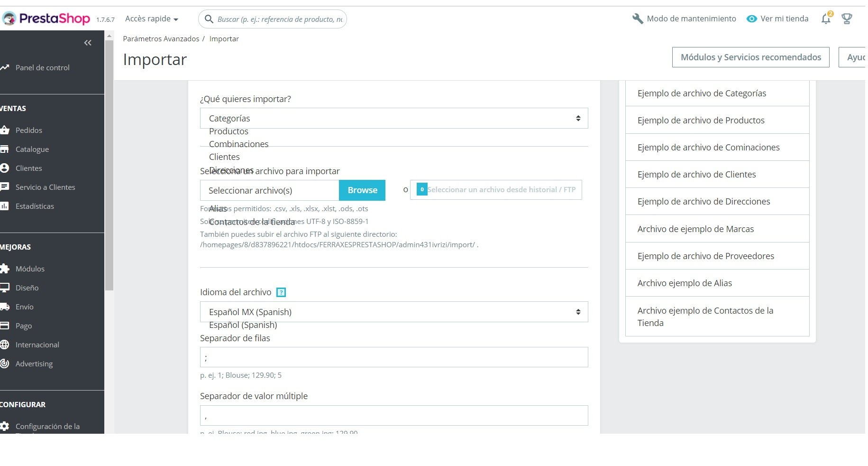Download Ejemplo de archivo de Productos

[x=701, y=120]
